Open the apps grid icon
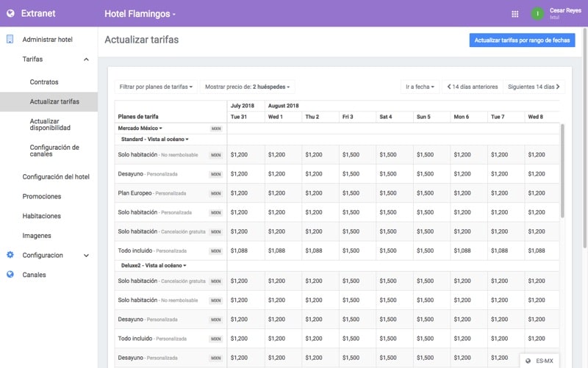 coord(515,14)
